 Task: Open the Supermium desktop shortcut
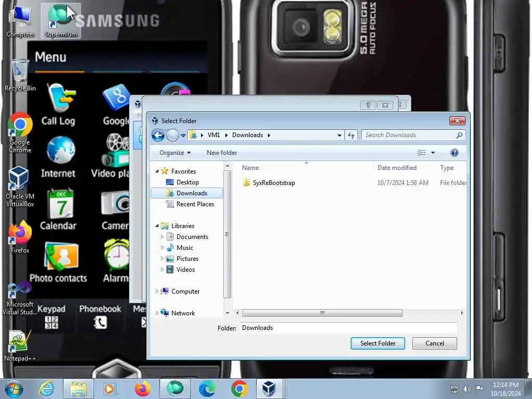pyautogui.click(x=61, y=20)
